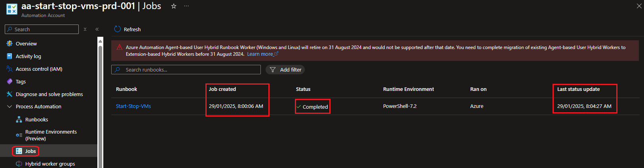Click the favorite star icon beside the title
Viewport: 644px width, 168px height.
(173, 6)
